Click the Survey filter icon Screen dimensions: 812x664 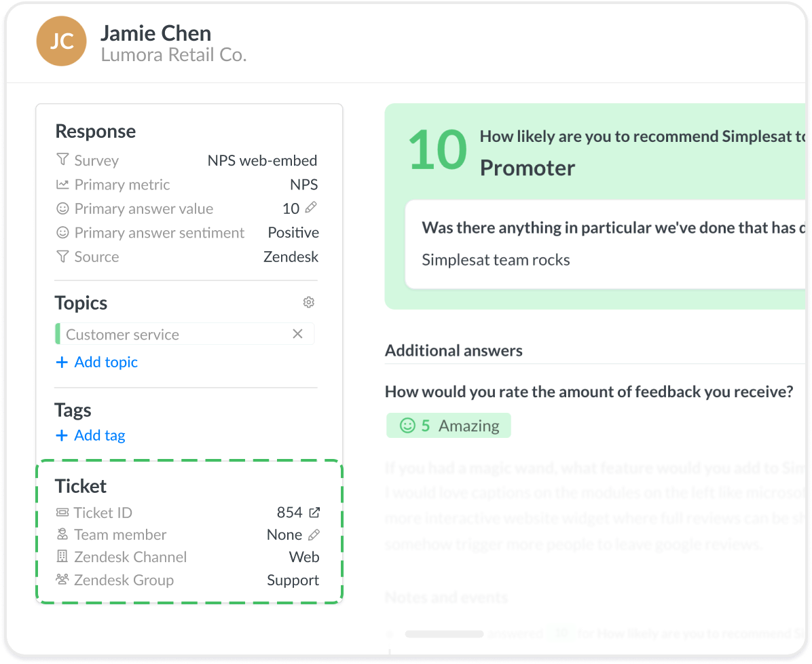pos(62,160)
